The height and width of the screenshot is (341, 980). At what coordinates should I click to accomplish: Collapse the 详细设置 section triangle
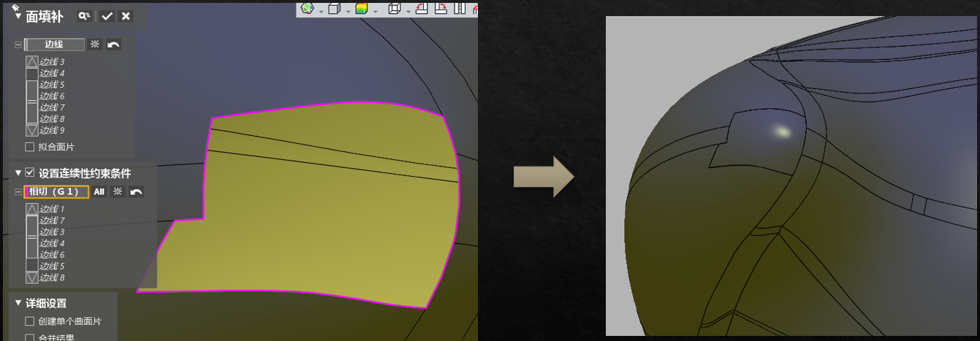pyautogui.click(x=18, y=302)
